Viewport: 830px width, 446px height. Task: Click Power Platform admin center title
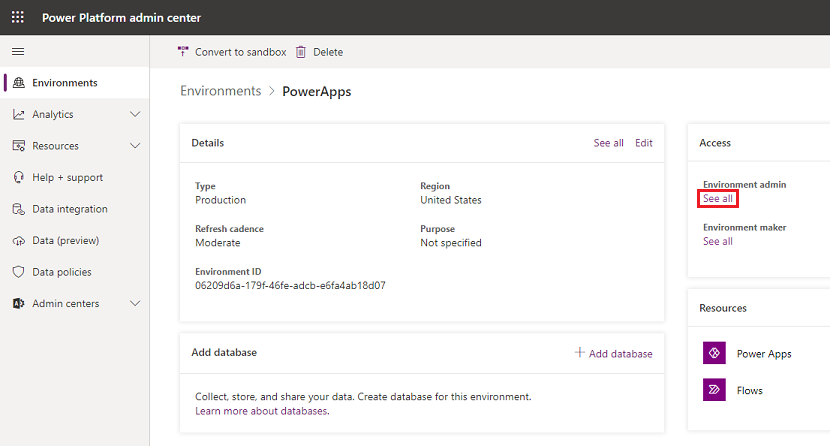click(x=121, y=17)
